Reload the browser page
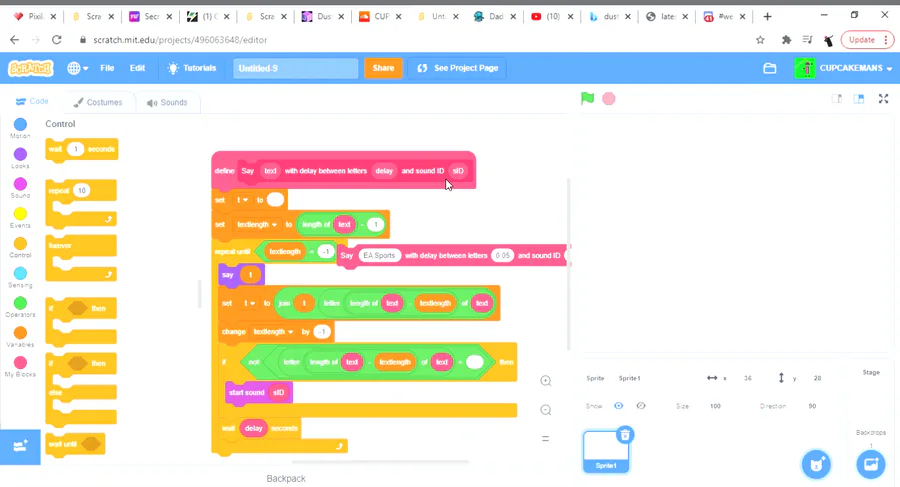Screen dimensions: 900x487 (x=56, y=40)
